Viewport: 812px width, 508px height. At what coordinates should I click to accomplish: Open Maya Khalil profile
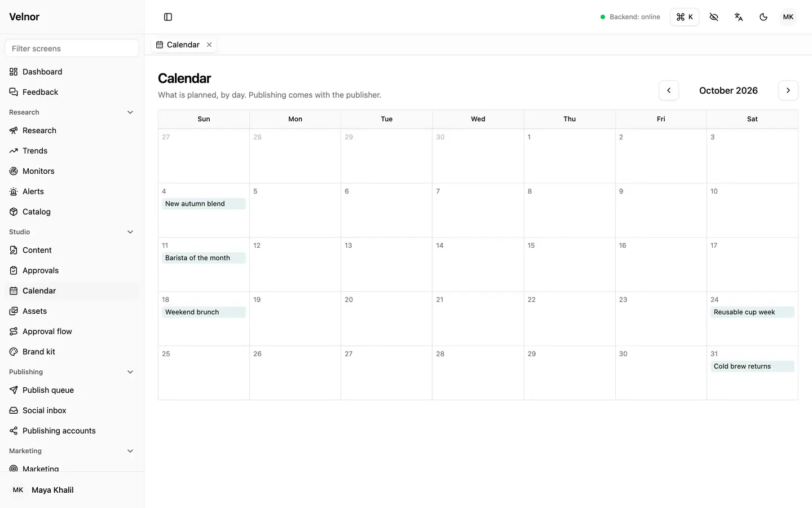coord(72,490)
